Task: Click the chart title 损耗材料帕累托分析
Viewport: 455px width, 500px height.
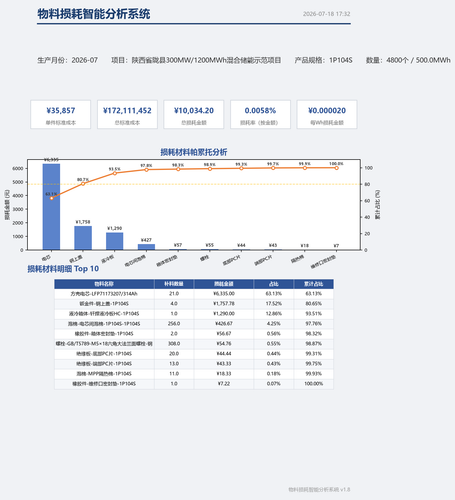Action: tap(194, 152)
